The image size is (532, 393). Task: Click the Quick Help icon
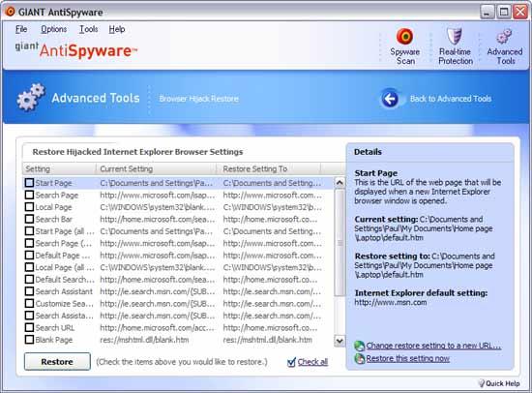[482, 383]
